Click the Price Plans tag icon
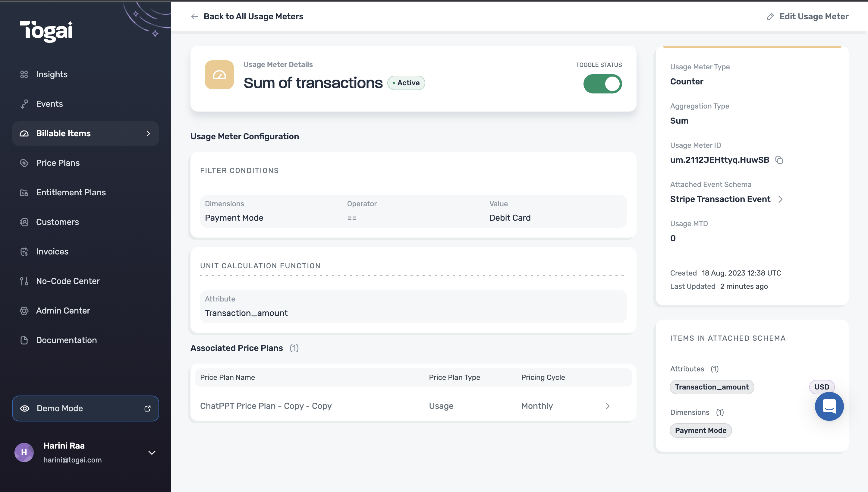The height and width of the screenshot is (492, 868). (x=24, y=163)
